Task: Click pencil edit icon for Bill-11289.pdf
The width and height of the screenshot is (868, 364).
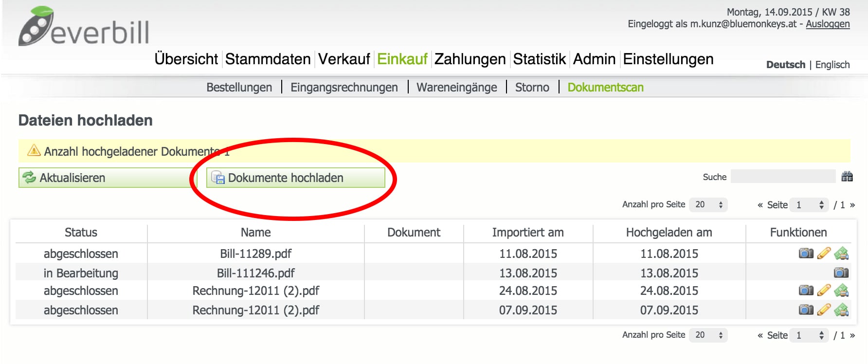Action: click(824, 254)
